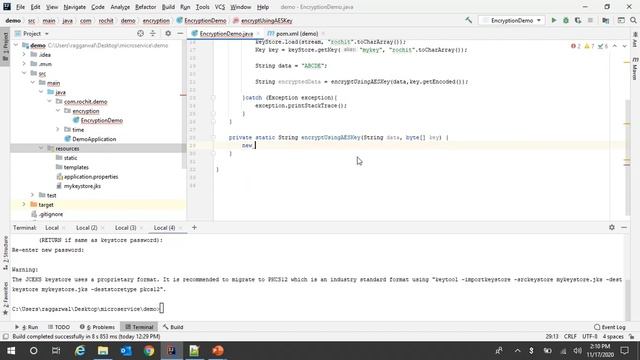
Task: Select application.properties file
Action: click(x=91, y=176)
